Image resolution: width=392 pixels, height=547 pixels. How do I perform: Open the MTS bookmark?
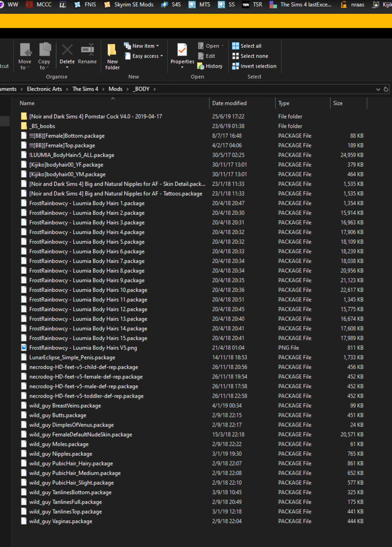tap(200, 5)
